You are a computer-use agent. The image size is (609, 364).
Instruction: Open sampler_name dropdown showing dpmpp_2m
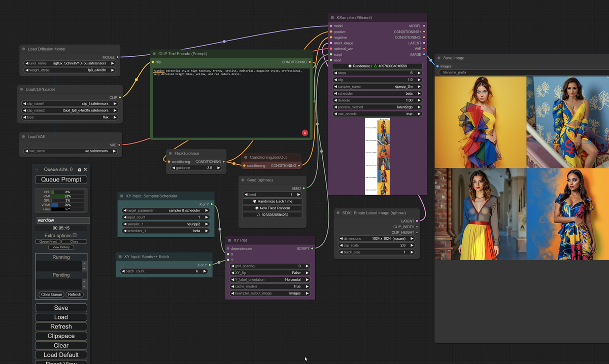[x=377, y=87]
